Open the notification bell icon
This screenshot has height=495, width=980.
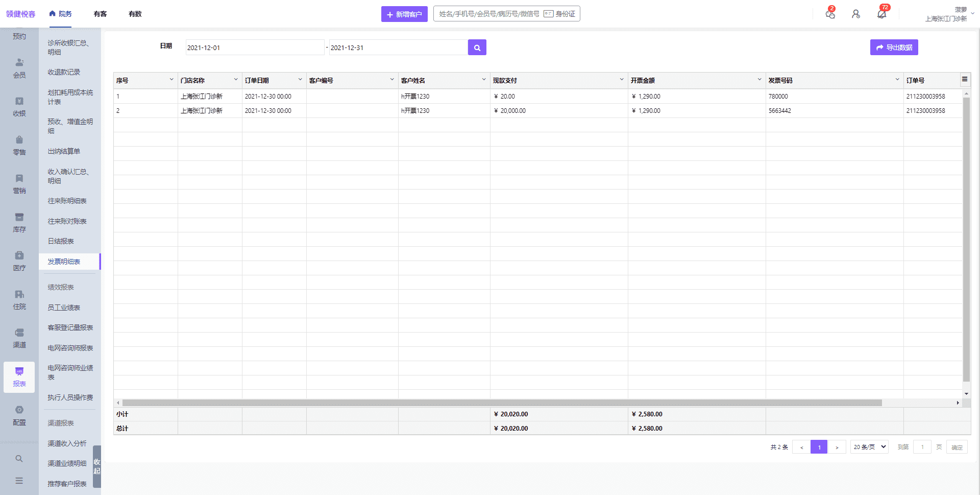tap(881, 14)
